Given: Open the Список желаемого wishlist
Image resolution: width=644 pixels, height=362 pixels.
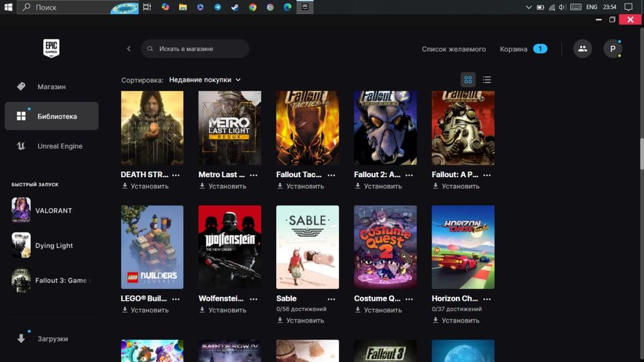Looking at the screenshot, I should coord(453,49).
